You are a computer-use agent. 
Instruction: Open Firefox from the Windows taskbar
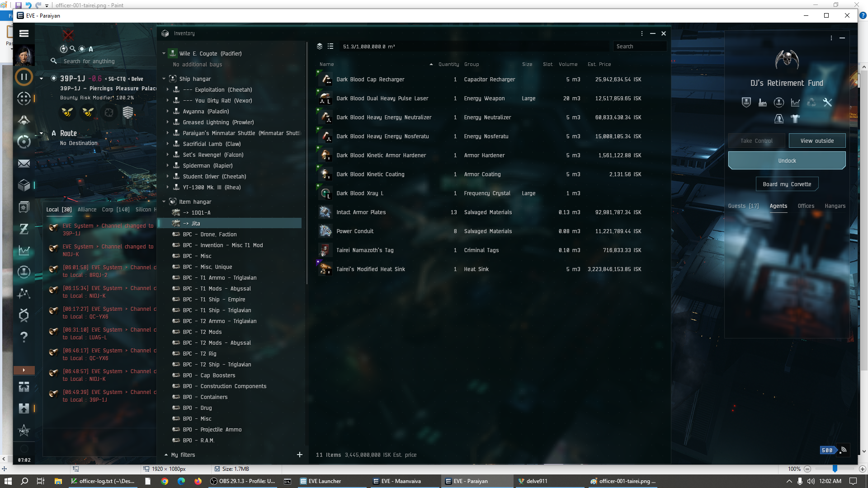pyautogui.click(x=198, y=481)
